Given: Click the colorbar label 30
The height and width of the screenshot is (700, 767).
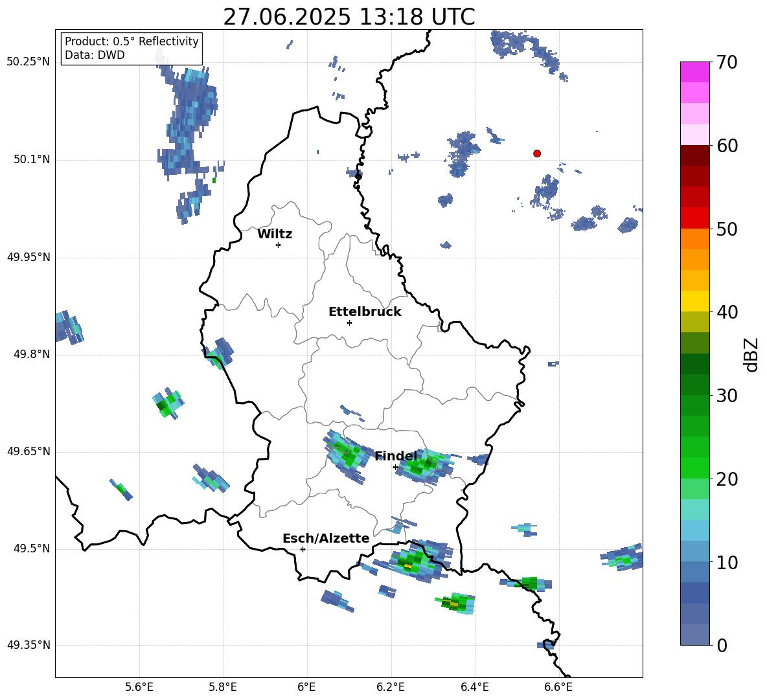Looking at the screenshot, I should pos(727,396).
